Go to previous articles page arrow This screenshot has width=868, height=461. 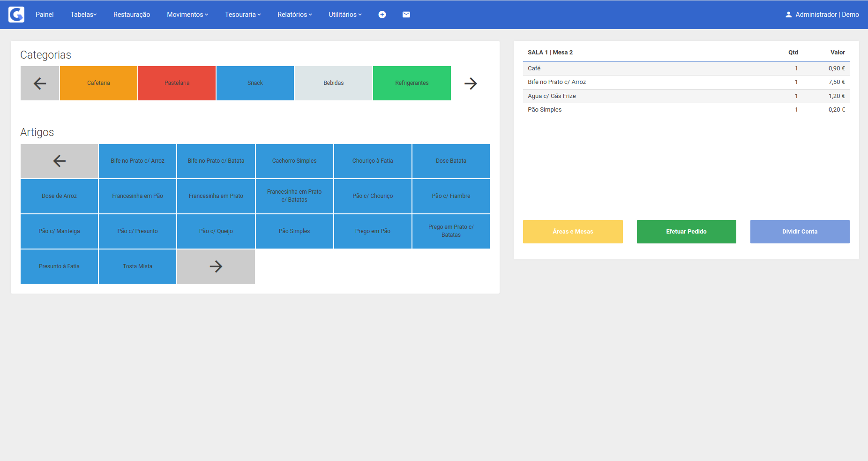click(x=59, y=161)
